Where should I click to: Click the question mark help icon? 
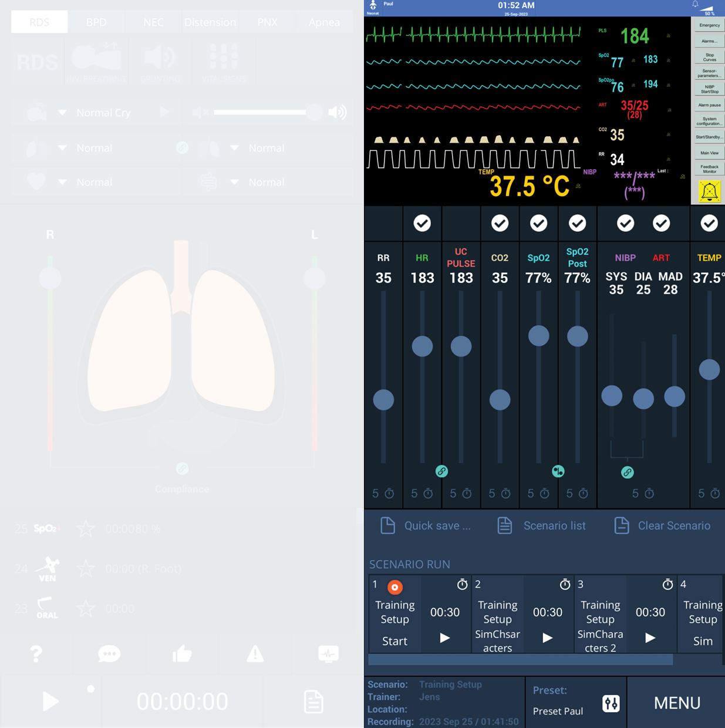(36, 653)
